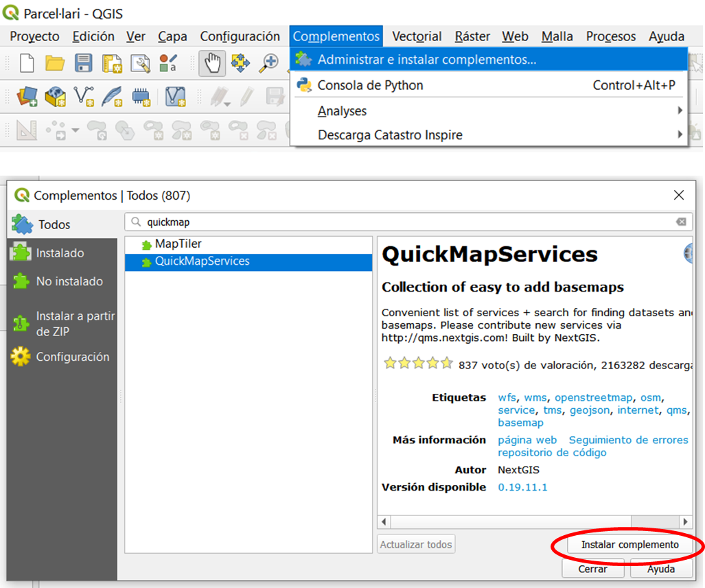Click the Fill Ring icon

point(210,131)
